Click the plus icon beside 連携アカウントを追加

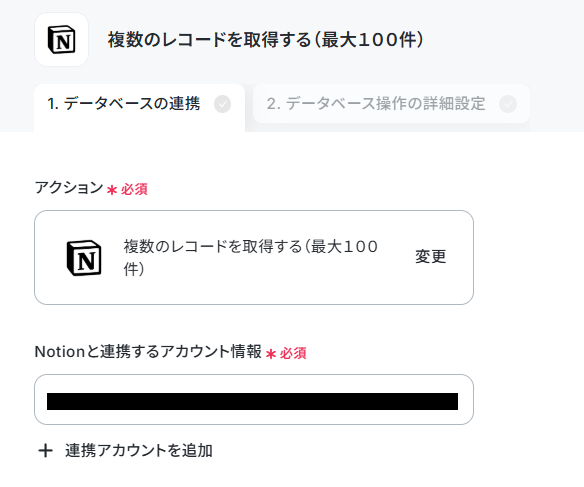pyautogui.click(x=45, y=451)
